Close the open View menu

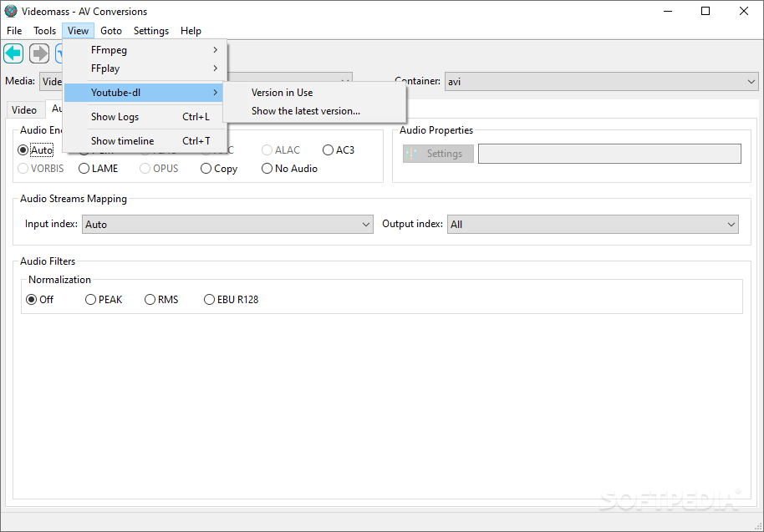coord(78,31)
